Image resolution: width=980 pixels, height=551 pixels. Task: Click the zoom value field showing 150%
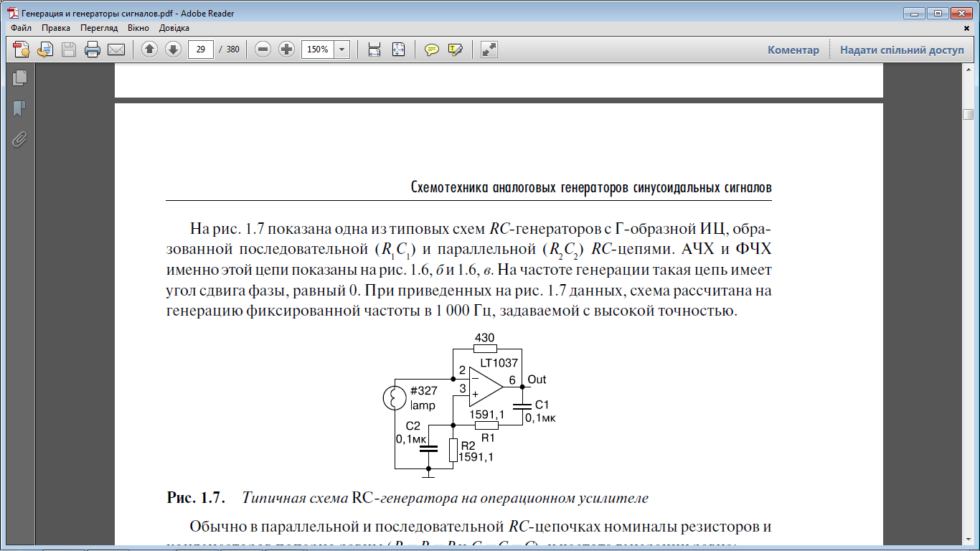click(x=319, y=50)
